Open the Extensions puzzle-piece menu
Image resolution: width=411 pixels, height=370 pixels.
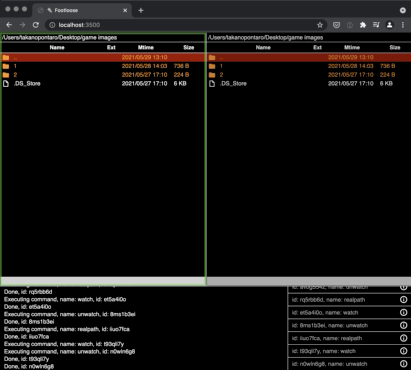point(363,25)
